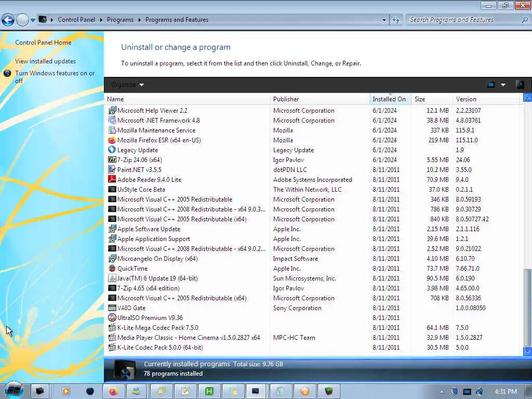This screenshot has height=399, width=532.
Task: Open the help icon on the toolbar
Action: (x=520, y=85)
